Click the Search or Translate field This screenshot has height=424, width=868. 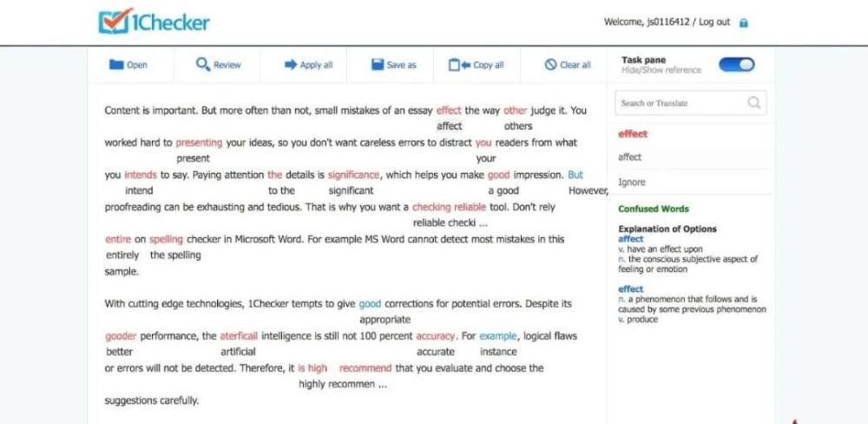click(679, 103)
